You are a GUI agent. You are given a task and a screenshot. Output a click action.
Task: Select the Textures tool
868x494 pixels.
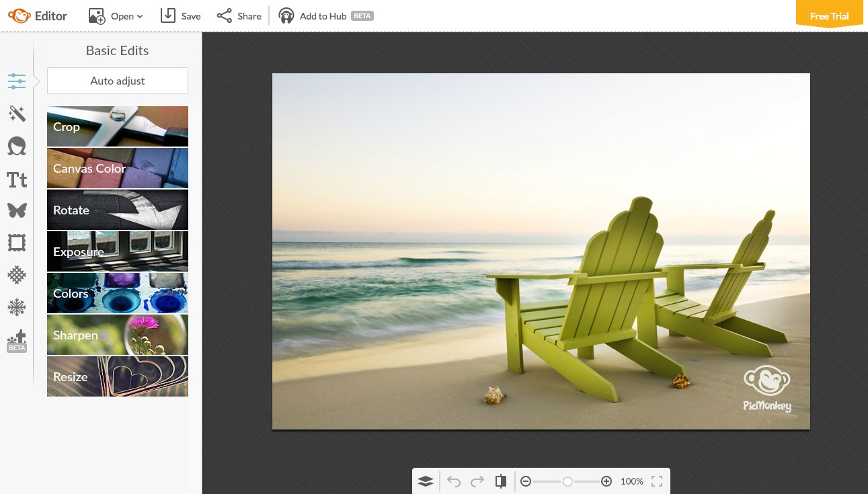pos(17,275)
